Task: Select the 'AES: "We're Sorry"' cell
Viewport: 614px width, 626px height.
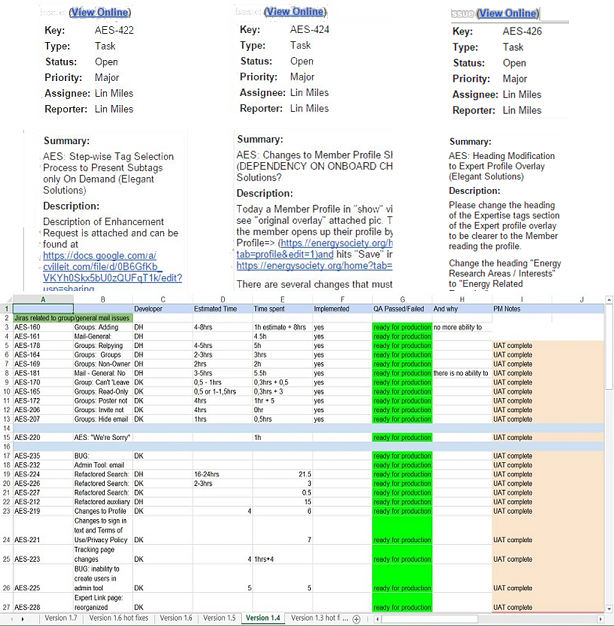Action: [103, 438]
